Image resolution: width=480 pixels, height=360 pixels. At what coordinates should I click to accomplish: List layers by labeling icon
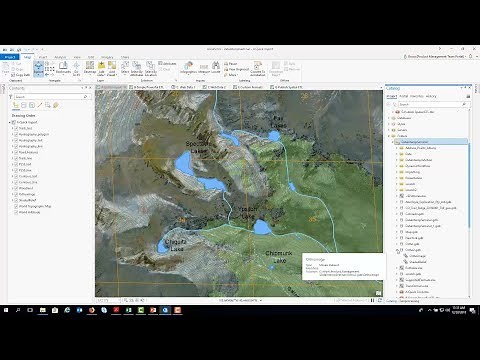[x=56, y=105]
